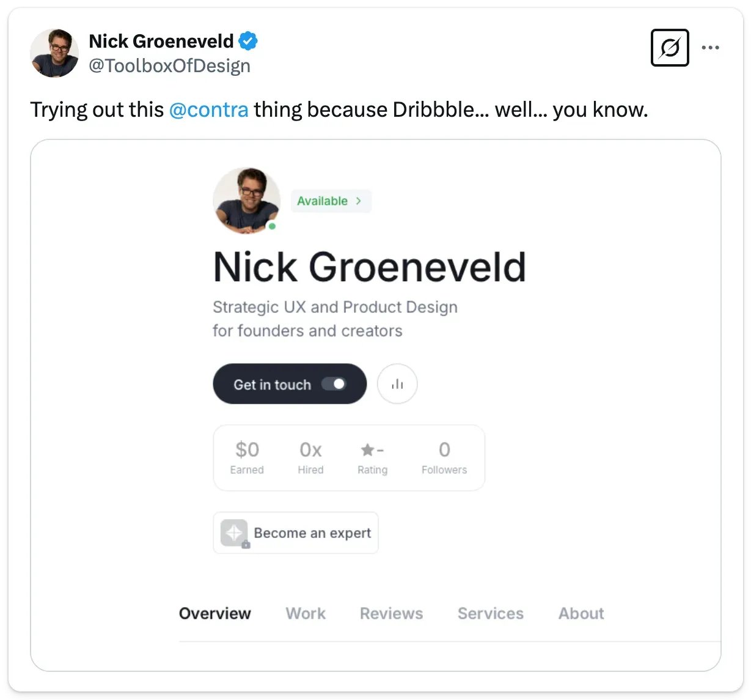Click the Become an expert button
751x700 pixels.
[312, 532]
